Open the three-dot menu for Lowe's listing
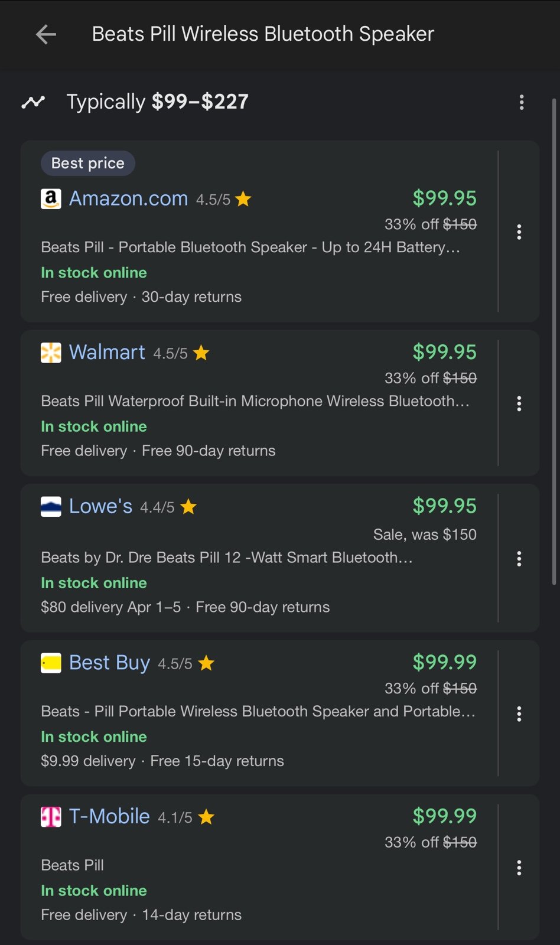Screen dimensions: 560x945 pyautogui.click(x=519, y=559)
